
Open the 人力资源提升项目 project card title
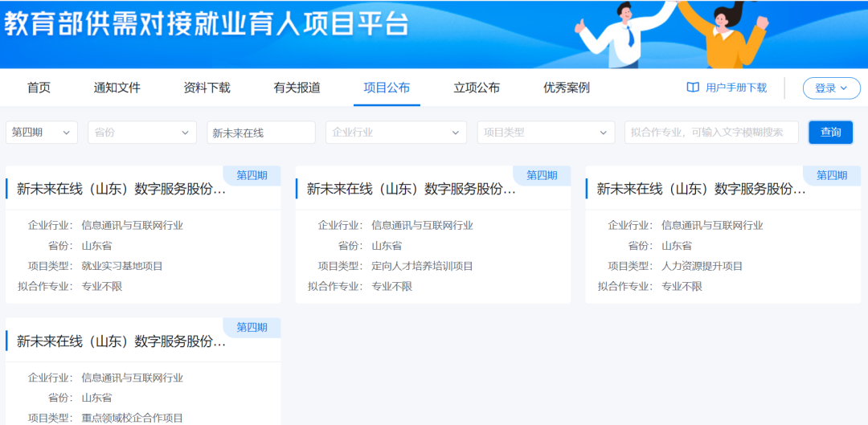pyautogui.click(x=701, y=189)
